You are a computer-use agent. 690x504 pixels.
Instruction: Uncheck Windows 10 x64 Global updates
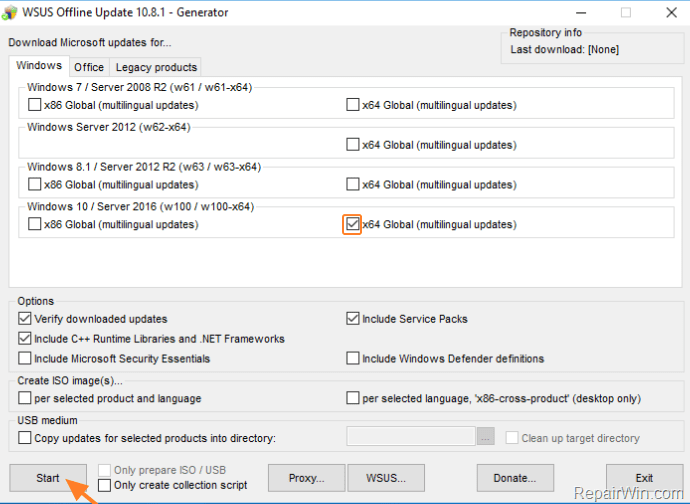tap(352, 224)
